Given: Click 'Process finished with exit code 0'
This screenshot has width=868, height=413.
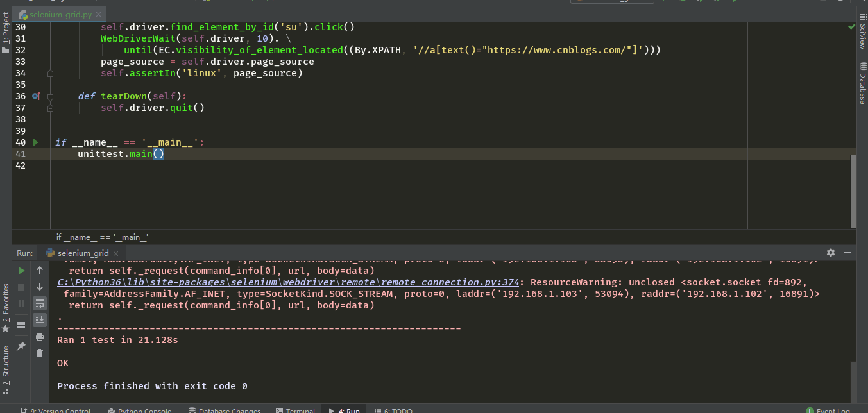Looking at the screenshot, I should tap(152, 386).
